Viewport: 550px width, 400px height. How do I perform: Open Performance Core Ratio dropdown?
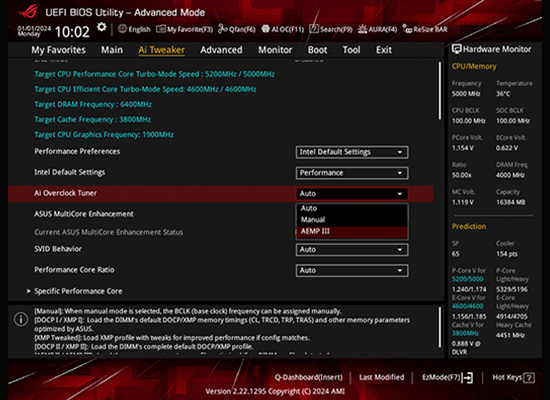[x=352, y=271]
